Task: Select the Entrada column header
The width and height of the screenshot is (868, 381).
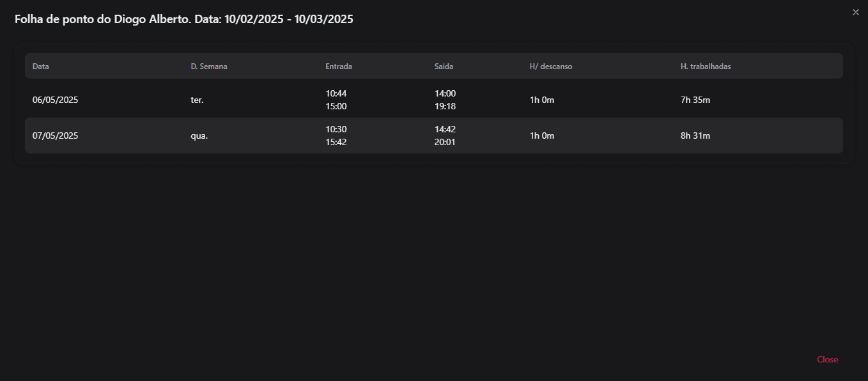Action: click(339, 66)
